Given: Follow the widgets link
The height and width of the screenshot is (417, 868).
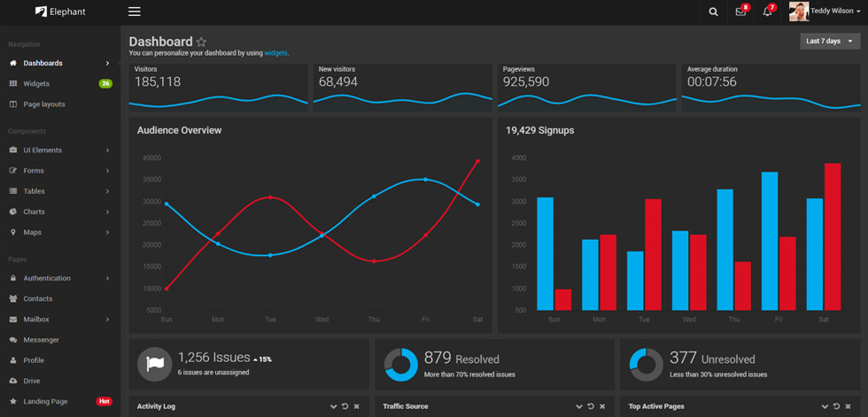Looking at the screenshot, I should click(275, 53).
